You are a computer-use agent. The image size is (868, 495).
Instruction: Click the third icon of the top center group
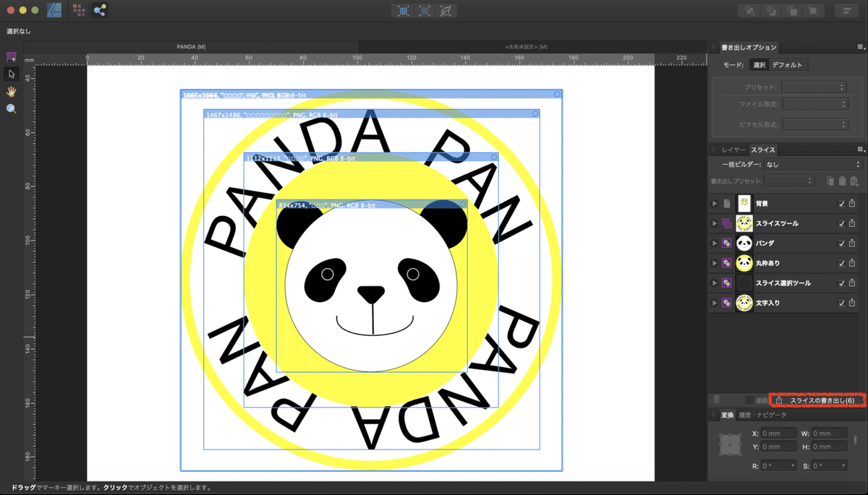coord(446,11)
